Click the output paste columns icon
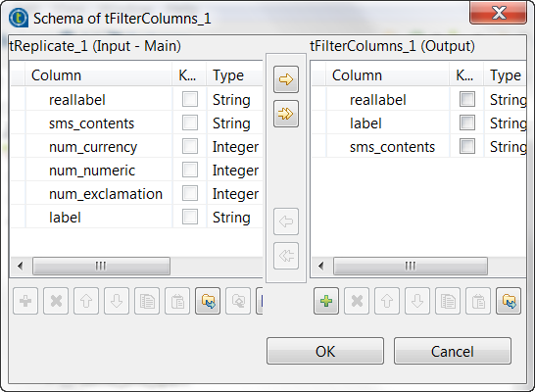Image resolution: width=535 pixels, height=392 pixels. click(x=478, y=301)
